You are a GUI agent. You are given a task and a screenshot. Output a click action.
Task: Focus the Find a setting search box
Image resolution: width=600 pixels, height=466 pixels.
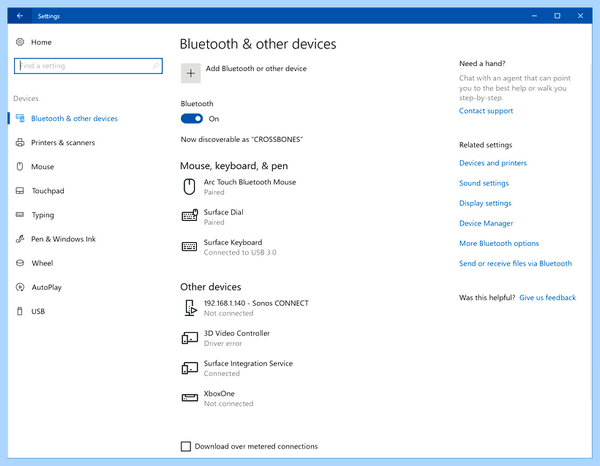tap(88, 66)
